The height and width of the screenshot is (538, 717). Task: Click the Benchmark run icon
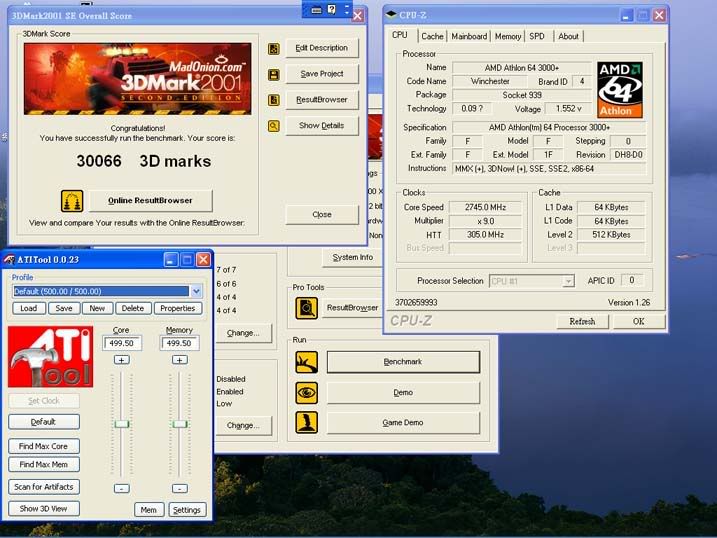click(307, 362)
